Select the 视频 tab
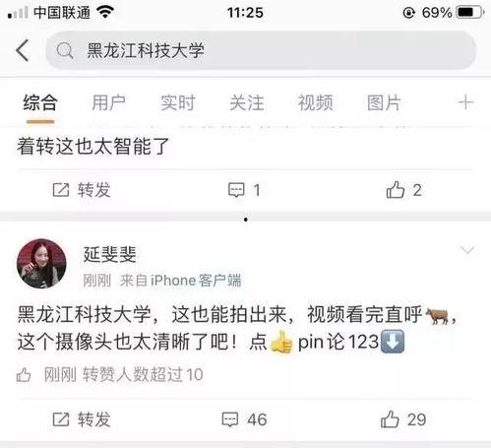The height and width of the screenshot is (448, 491). (315, 102)
